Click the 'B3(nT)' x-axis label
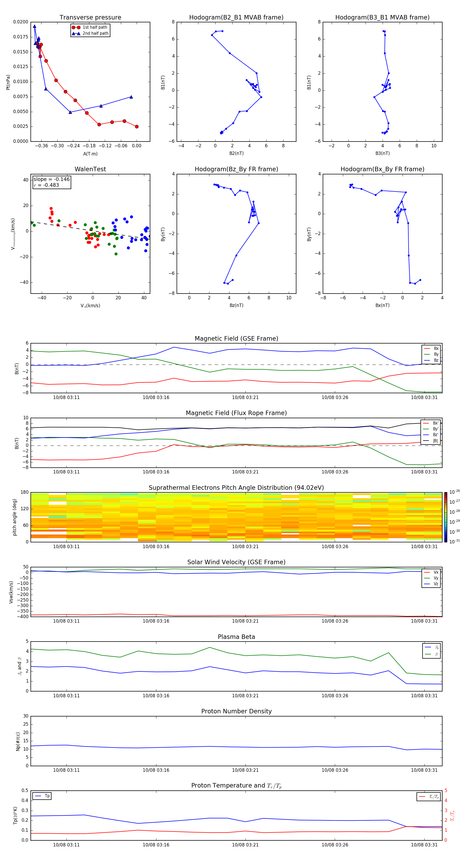This screenshot has height=868, width=473. (x=382, y=154)
